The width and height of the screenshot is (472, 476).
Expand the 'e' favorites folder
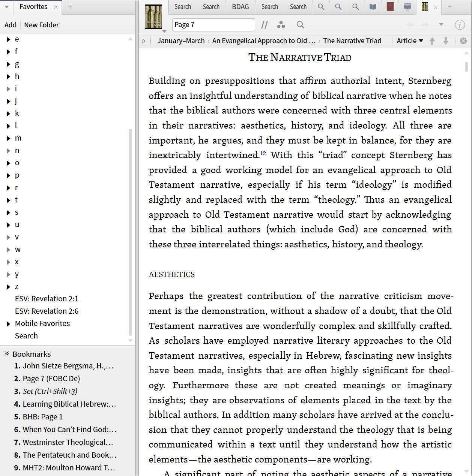click(x=9, y=39)
